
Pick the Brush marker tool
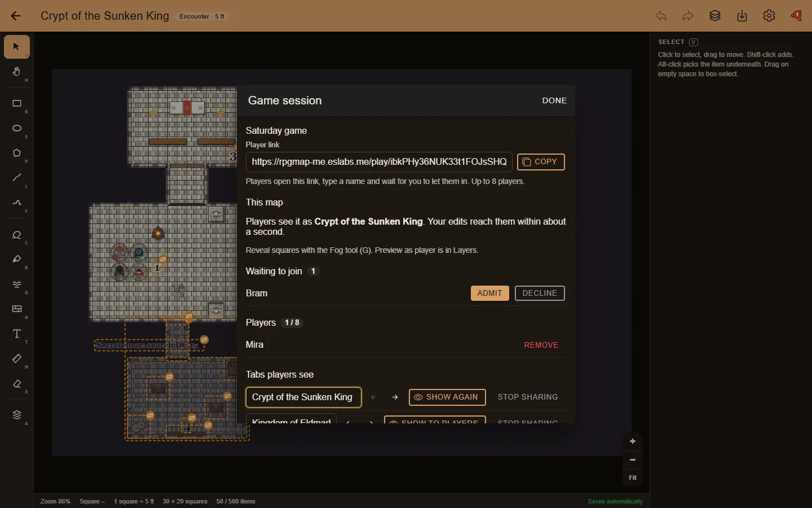(x=17, y=259)
